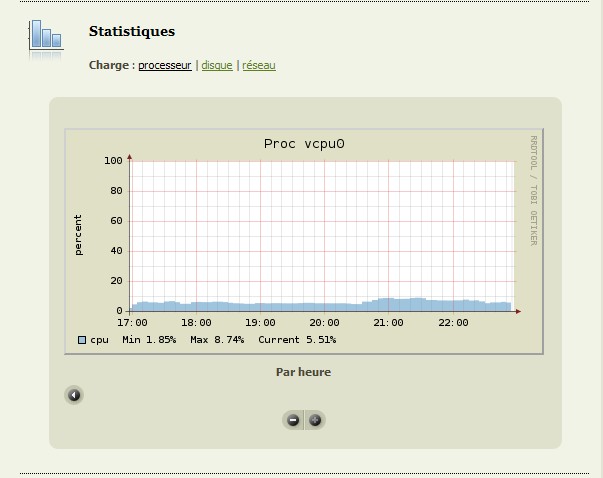This screenshot has height=478, width=603.
Task: Click the Par heure caption
Action: (303, 372)
